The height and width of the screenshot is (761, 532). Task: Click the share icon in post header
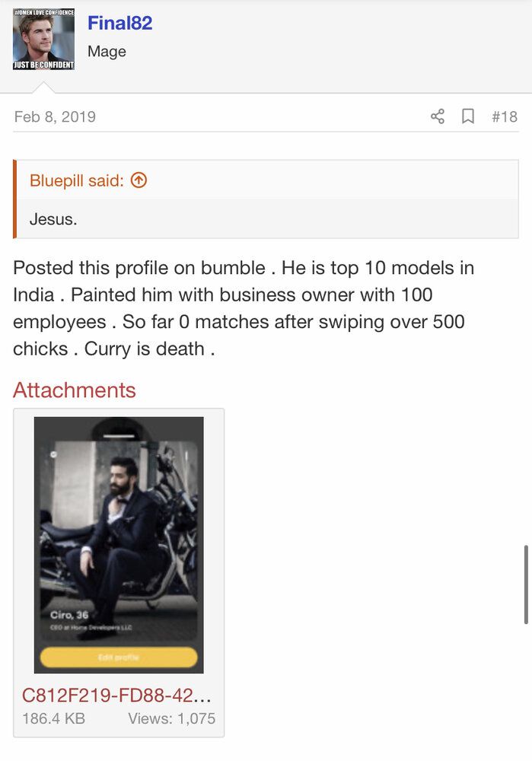click(x=438, y=116)
